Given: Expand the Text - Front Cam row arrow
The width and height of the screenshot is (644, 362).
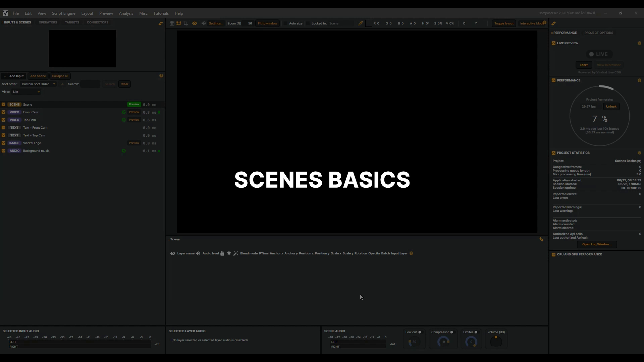Looking at the screenshot, I should click(x=3, y=128).
